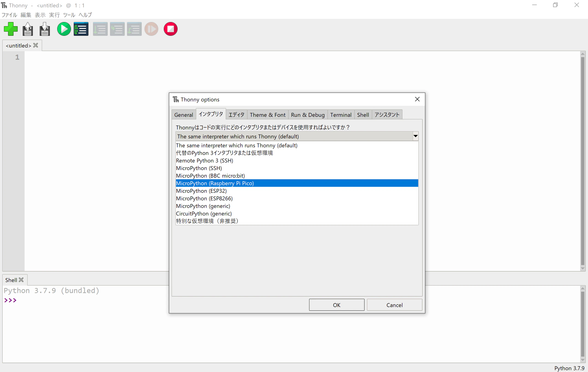Run current script with green play button

point(64,29)
